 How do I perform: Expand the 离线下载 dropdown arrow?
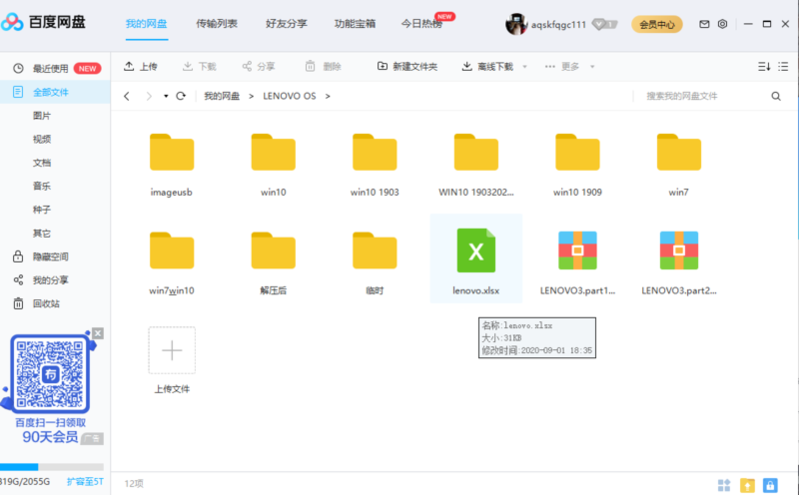click(x=522, y=67)
